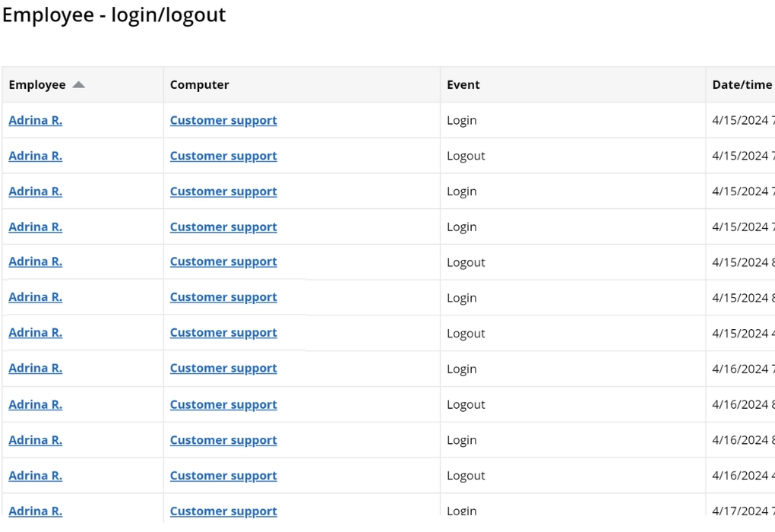Open Customer support in the seventh row
Viewport: 775px width, 532px height.
click(x=223, y=333)
